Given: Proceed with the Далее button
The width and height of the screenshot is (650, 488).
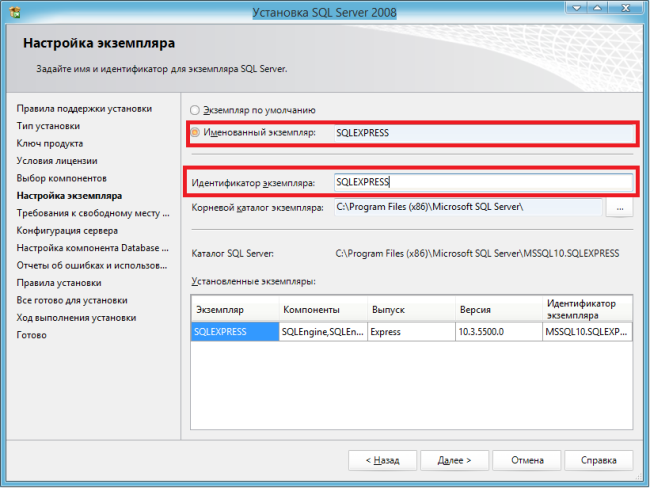Looking at the screenshot, I should (x=454, y=460).
